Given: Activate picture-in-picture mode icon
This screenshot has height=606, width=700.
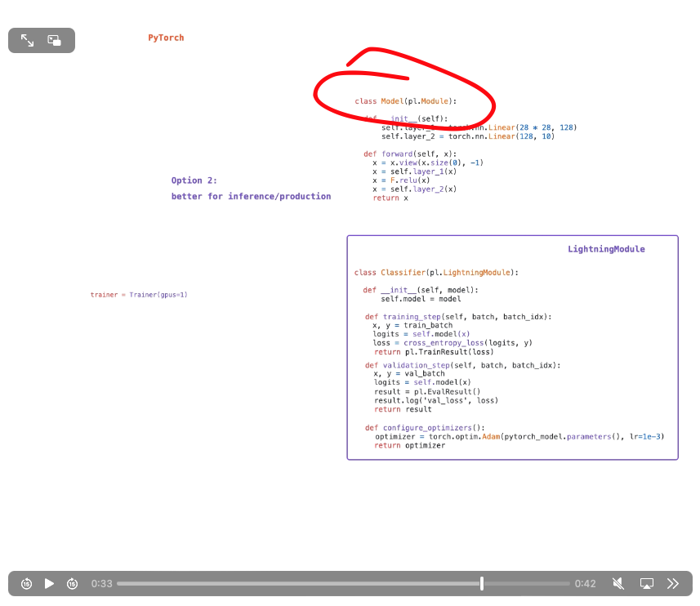Looking at the screenshot, I should 55,41.
